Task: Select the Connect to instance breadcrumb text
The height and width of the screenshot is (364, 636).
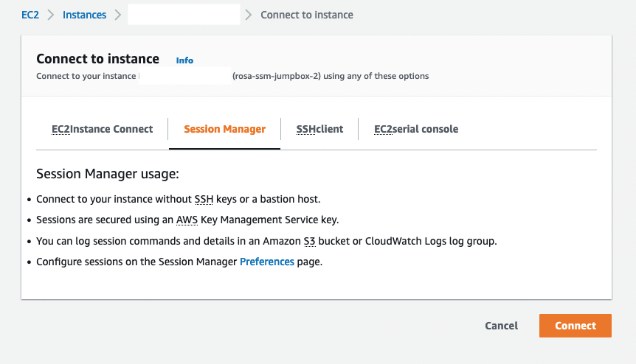Action: point(307,15)
